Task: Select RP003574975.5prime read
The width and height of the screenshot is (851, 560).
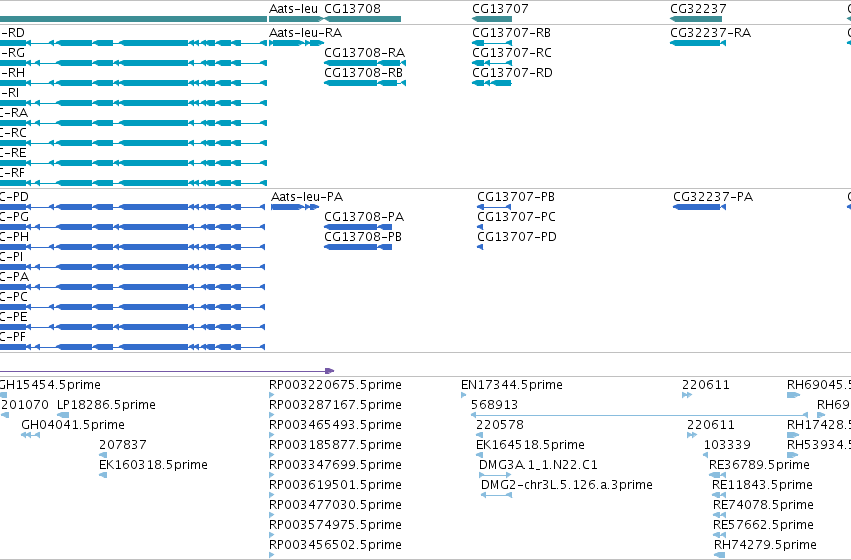Action: click(x=271, y=536)
